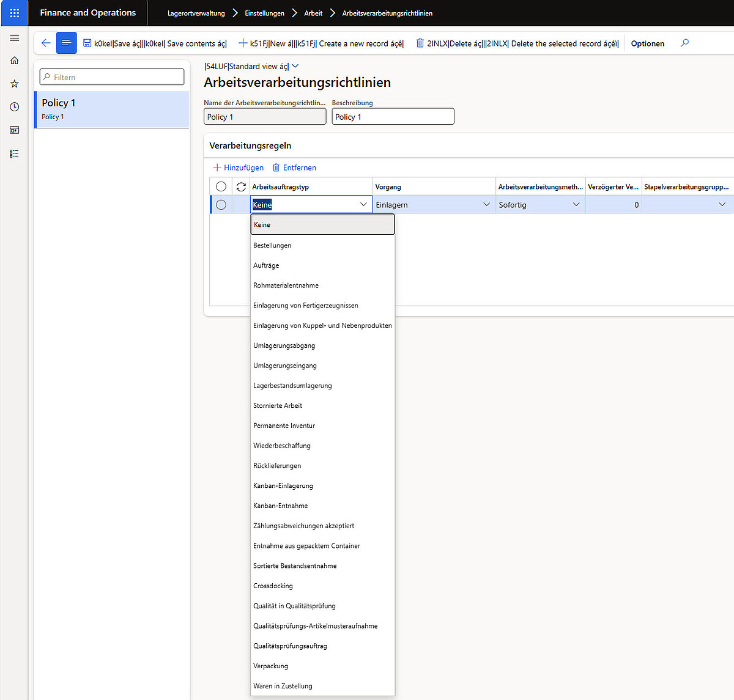
Task: Open the app launcher waffle icon
Action: (14, 13)
